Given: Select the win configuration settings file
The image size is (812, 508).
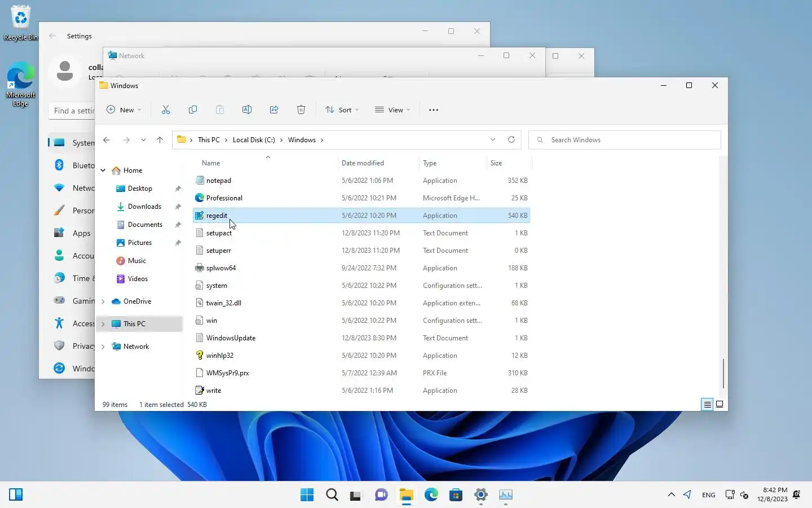Looking at the screenshot, I should [361, 321].
